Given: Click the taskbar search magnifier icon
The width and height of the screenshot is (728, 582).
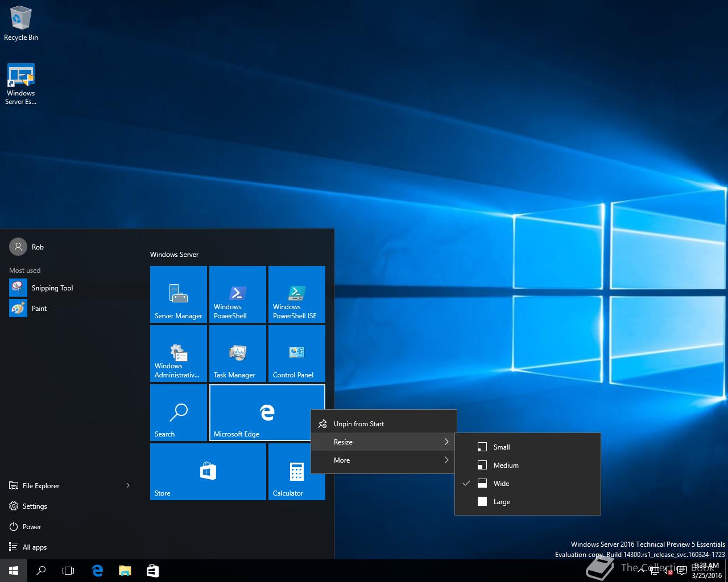Looking at the screenshot, I should click(41, 571).
